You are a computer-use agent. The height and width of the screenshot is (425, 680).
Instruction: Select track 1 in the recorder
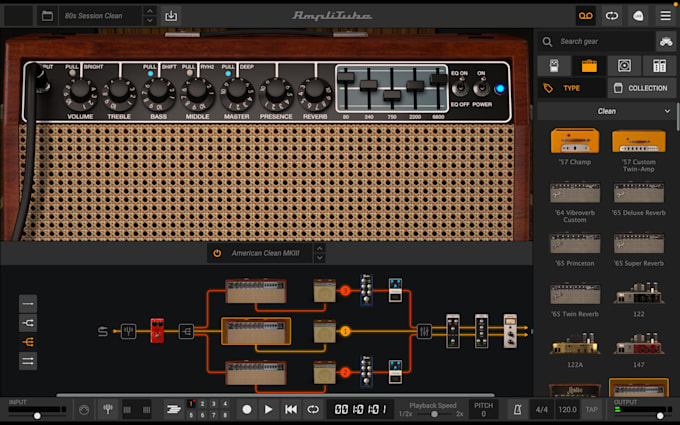pos(191,404)
